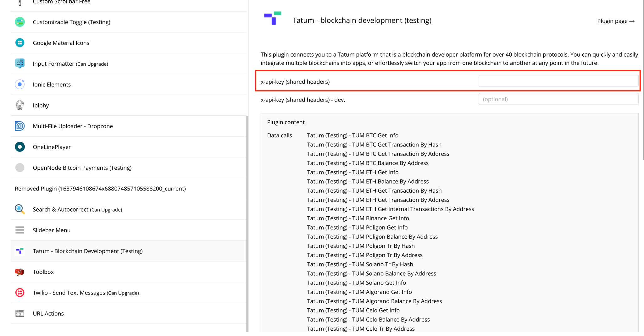Select Twilio - Send Text Messages plugin

pos(129,293)
